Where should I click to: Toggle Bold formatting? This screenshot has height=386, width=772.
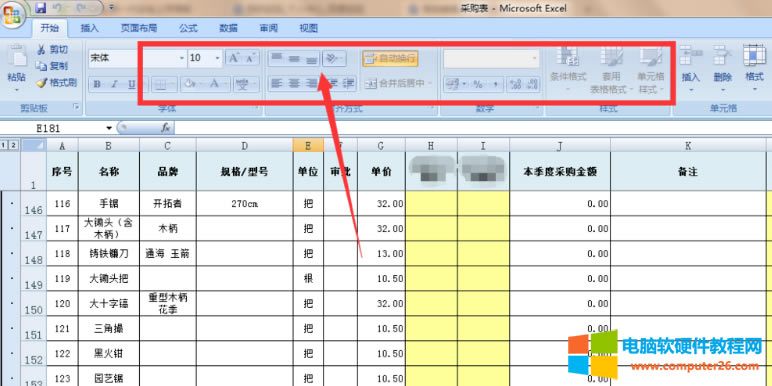pyautogui.click(x=97, y=84)
